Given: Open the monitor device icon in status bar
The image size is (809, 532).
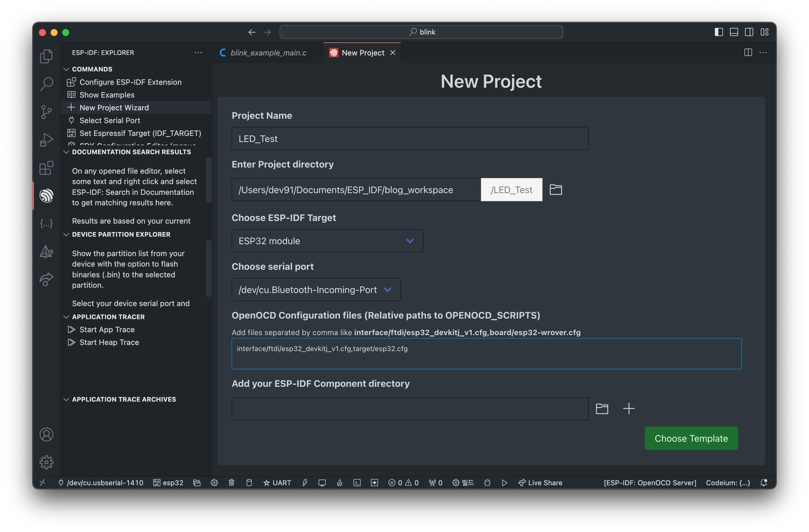Looking at the screenshot, I should [x=322, y=482].
